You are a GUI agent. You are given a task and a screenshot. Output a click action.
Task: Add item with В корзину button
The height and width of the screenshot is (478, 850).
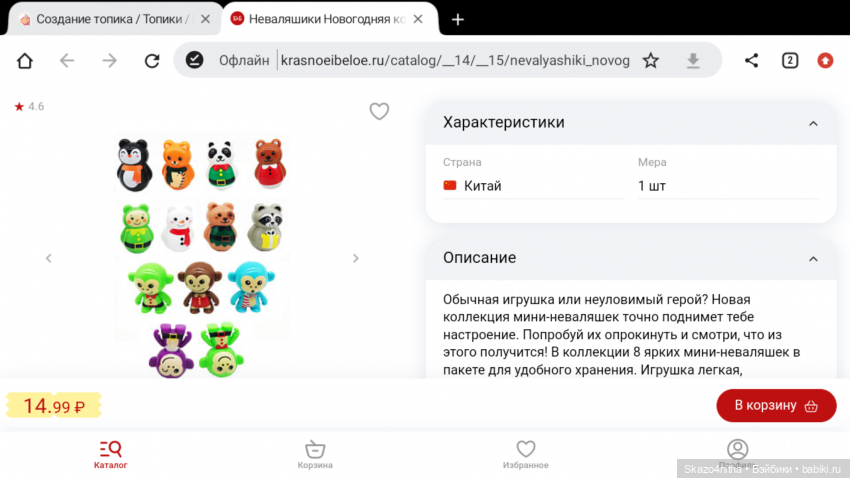(776, 405)
